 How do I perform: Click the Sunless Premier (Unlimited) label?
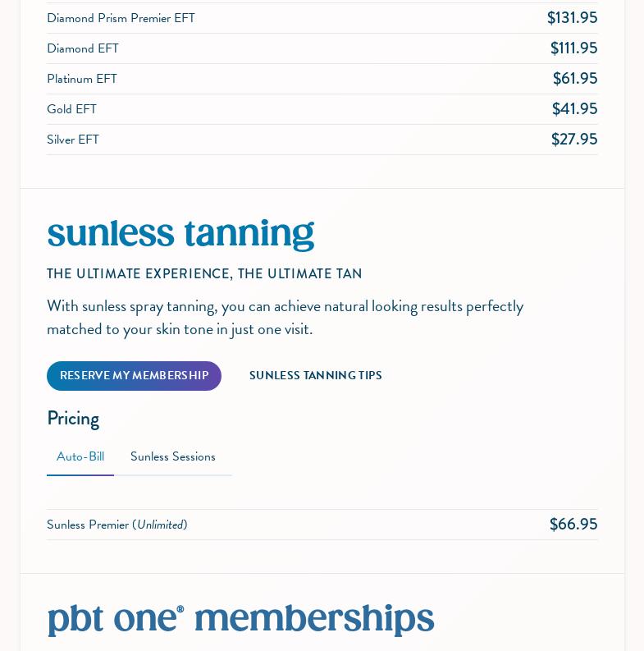pos(116,525)
